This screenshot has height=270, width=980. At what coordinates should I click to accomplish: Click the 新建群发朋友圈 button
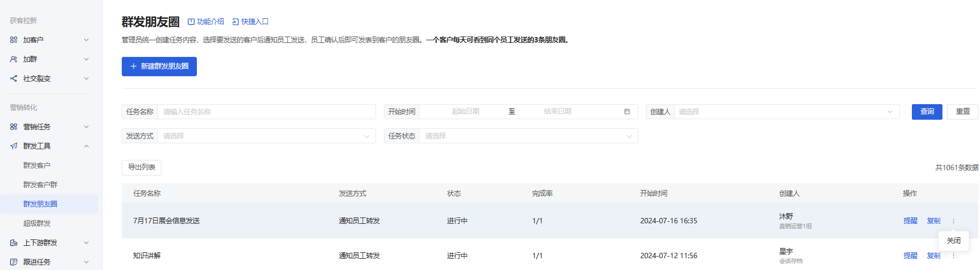point(159,67)
